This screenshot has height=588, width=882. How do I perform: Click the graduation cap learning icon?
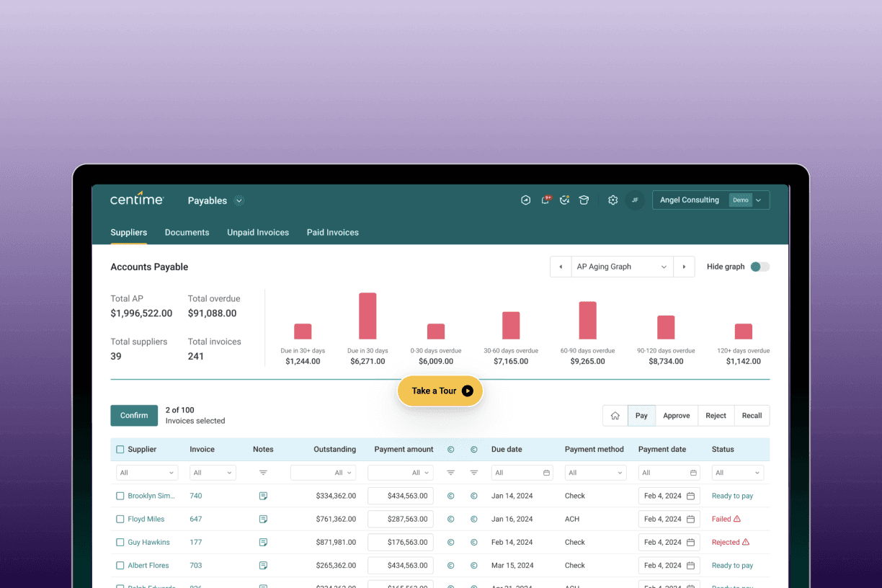(584, 200)
